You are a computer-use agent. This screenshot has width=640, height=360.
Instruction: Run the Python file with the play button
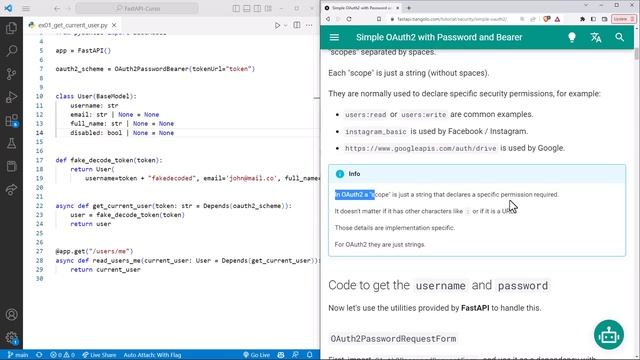[277, 25]
